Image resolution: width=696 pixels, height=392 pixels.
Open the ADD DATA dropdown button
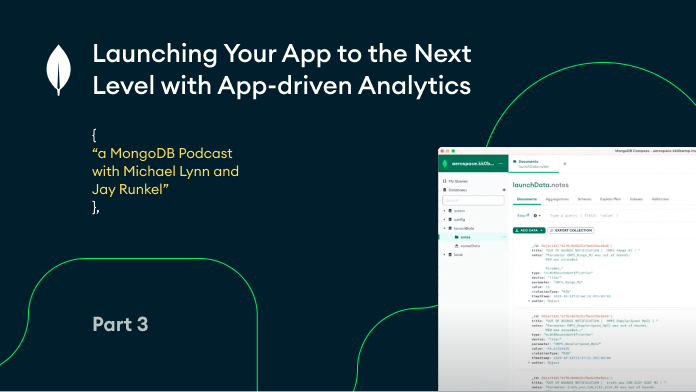click(529, 230)
